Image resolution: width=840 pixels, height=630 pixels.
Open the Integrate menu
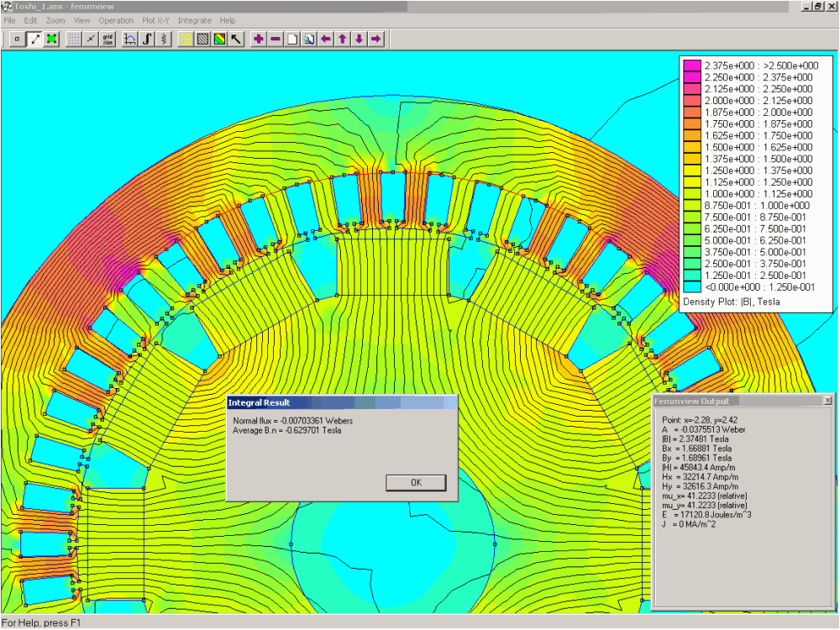point(194,20)
